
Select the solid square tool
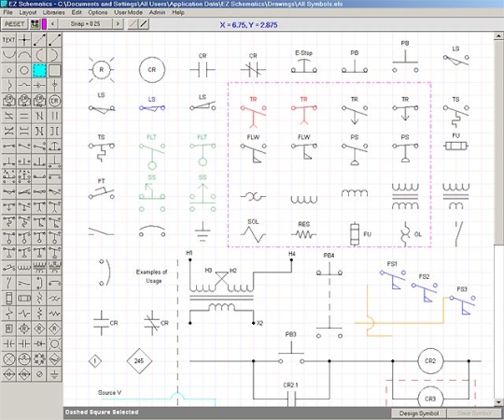54,70
